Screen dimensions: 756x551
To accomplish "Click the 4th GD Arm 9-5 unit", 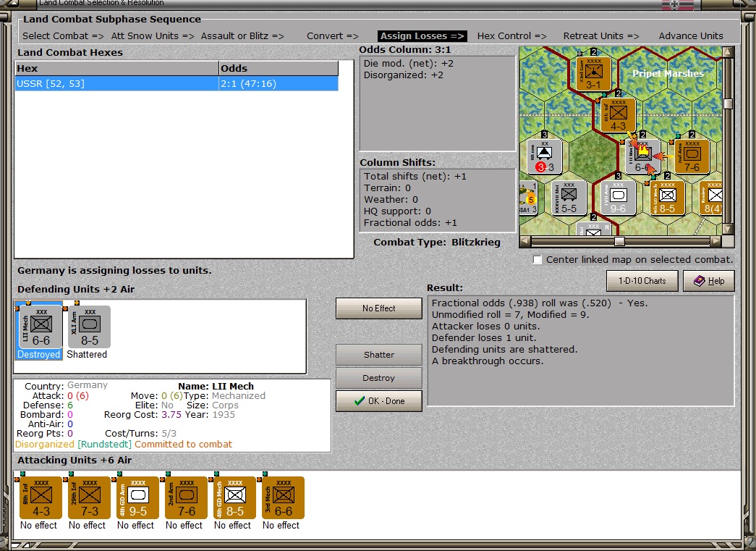I will [137, 497].
